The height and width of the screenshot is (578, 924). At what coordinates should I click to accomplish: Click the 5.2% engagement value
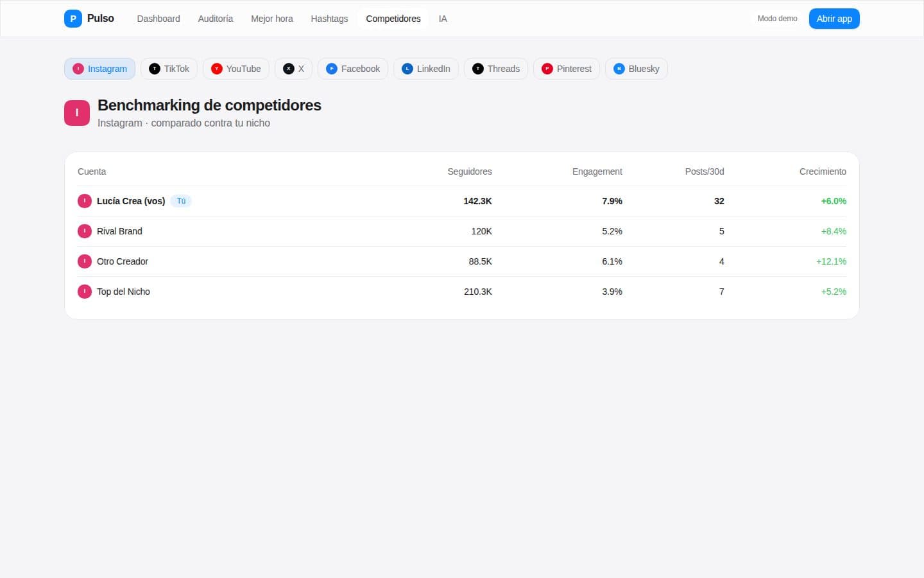coord(612,231)
